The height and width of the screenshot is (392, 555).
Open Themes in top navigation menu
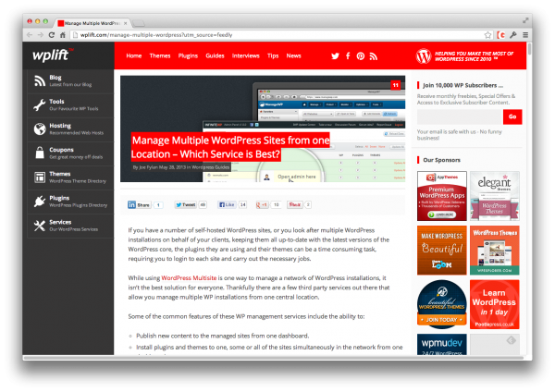point(160,55)
